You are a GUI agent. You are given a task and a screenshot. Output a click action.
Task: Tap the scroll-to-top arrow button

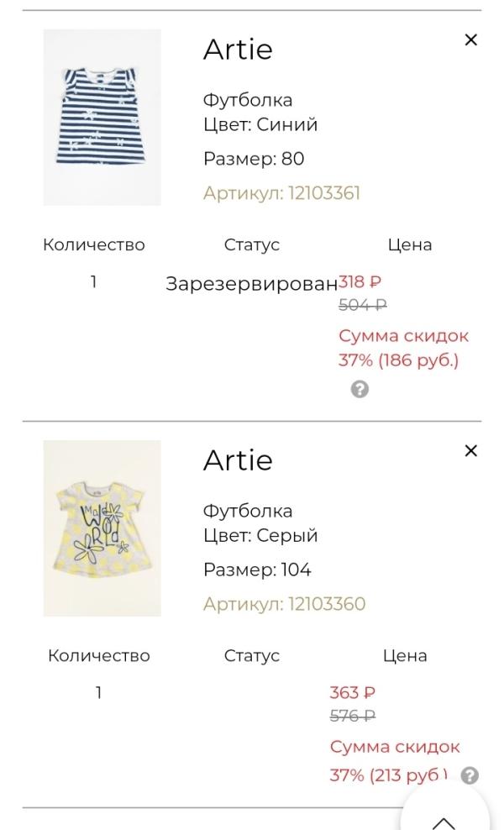tap(444, 818)
